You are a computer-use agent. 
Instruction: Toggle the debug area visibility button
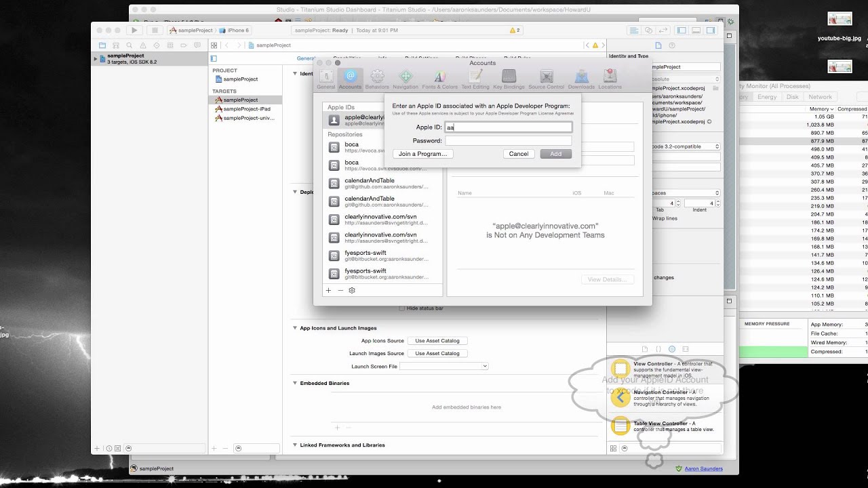[x=696, y=30]
